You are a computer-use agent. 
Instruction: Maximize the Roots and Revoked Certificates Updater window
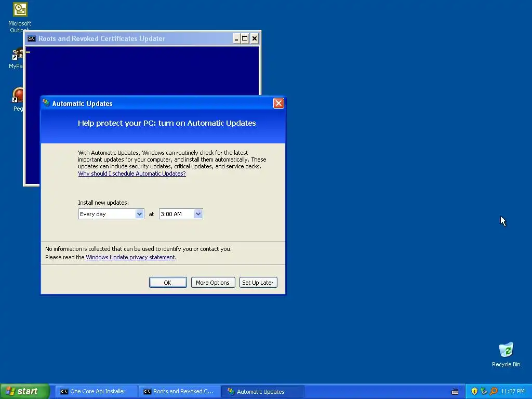245,38
